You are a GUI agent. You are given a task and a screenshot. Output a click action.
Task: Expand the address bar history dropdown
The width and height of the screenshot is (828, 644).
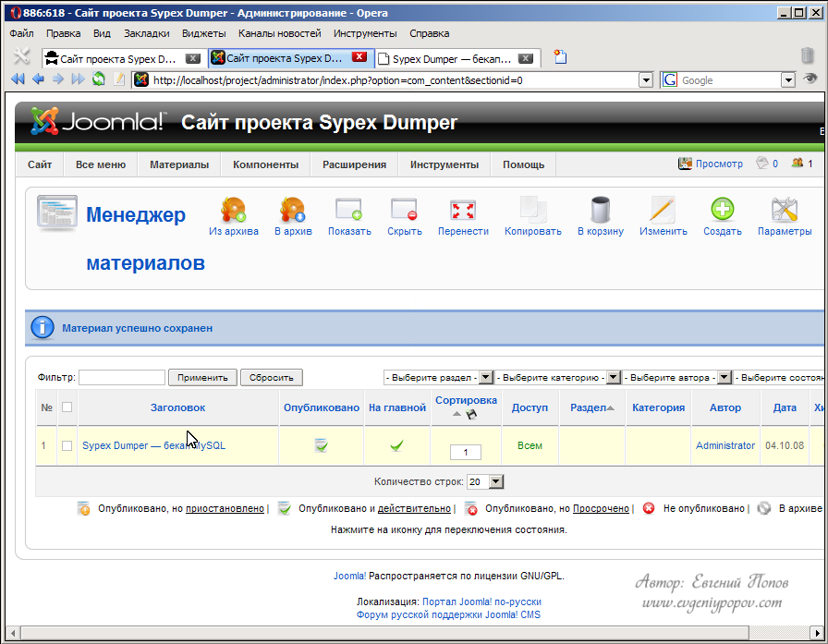coord(646,80)
